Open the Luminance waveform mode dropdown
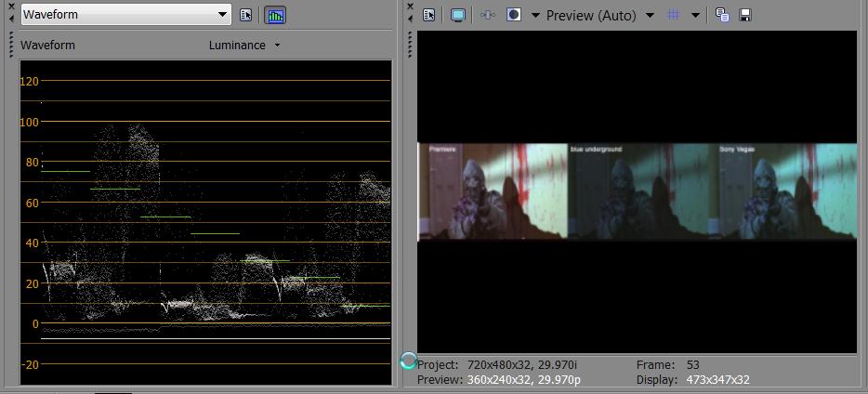Viewport: 868px width, 394px height. 244,46
